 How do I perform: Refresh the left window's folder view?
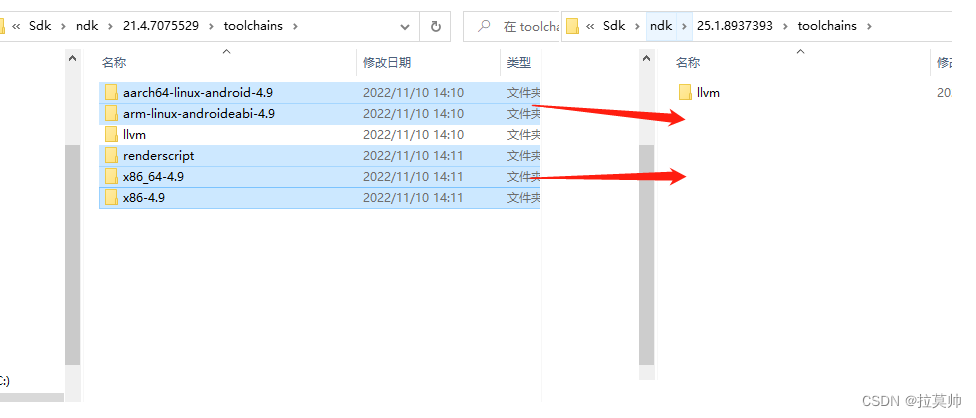pos(436,26)
